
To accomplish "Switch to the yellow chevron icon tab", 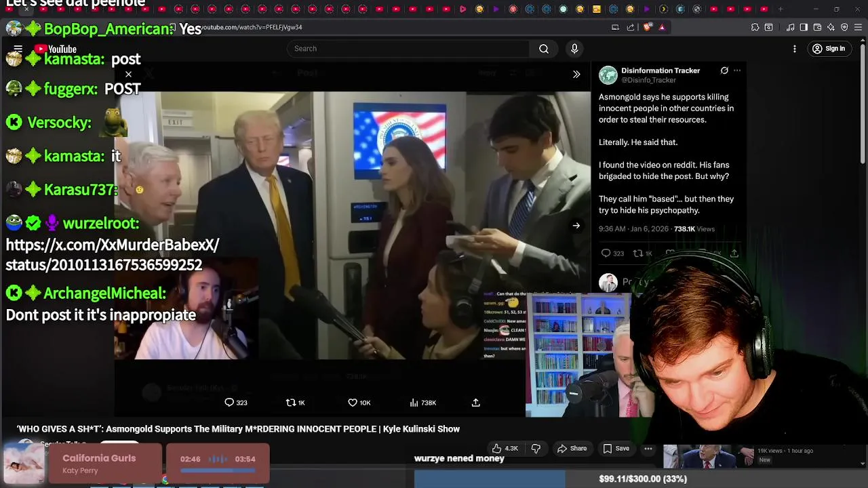I will click(663, 9).
